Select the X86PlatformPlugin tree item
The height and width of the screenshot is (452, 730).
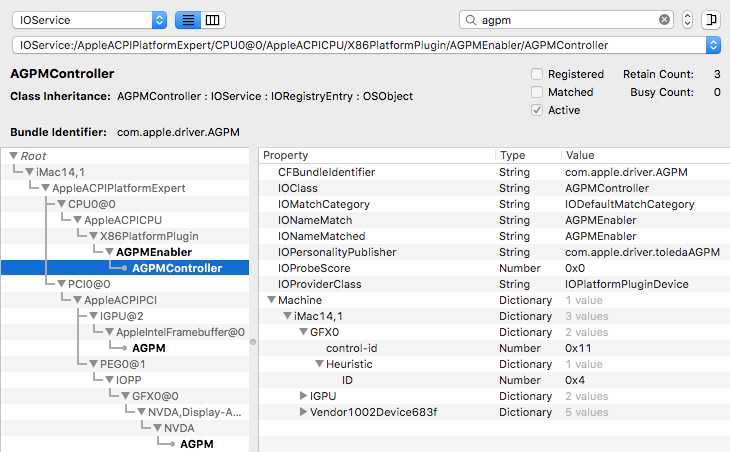149,236
